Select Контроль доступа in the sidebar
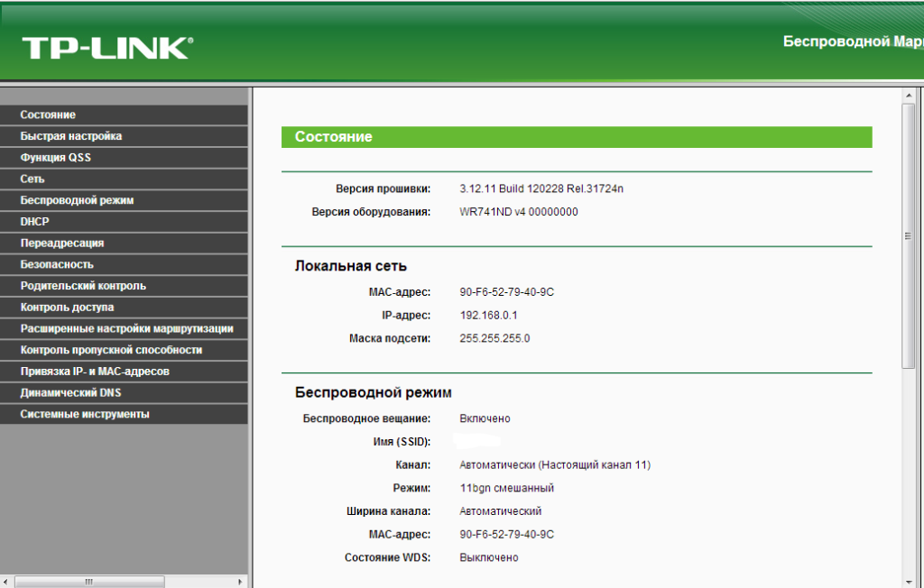The image size is (924, 588). point(67,308)
